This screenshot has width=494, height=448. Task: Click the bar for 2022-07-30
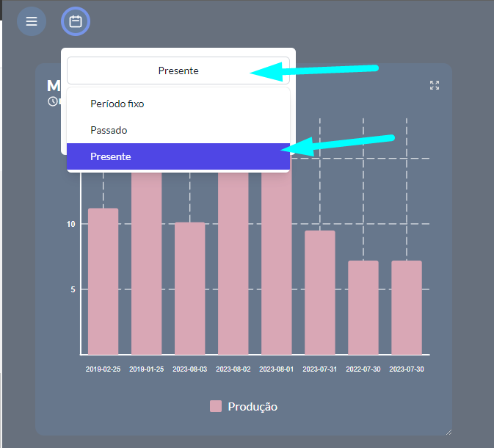point(363,308)
